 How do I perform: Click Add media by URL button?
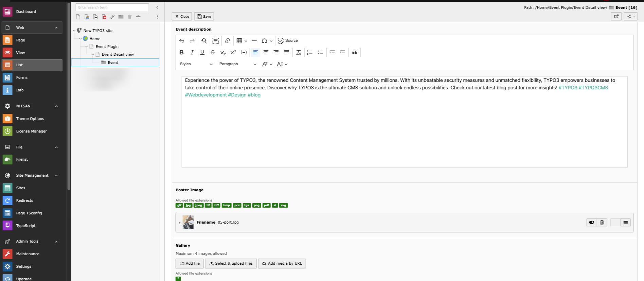(282, 264)
